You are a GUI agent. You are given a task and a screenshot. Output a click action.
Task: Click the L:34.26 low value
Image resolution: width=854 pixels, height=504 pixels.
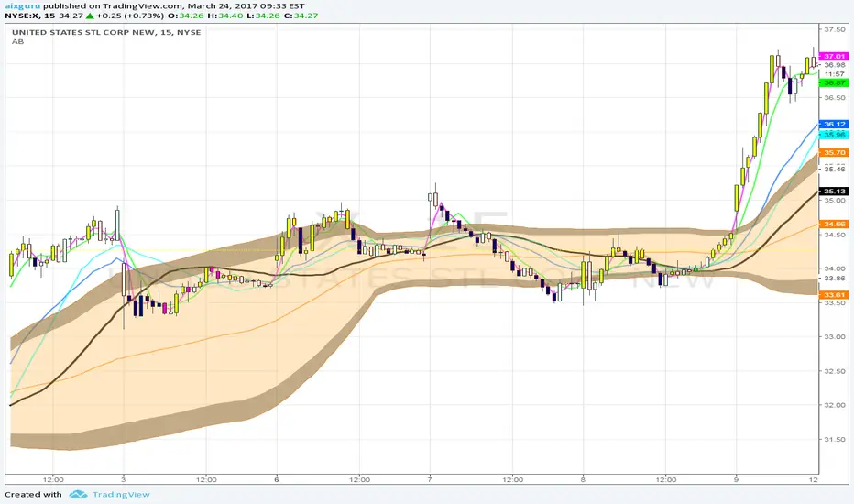(263, 16)
